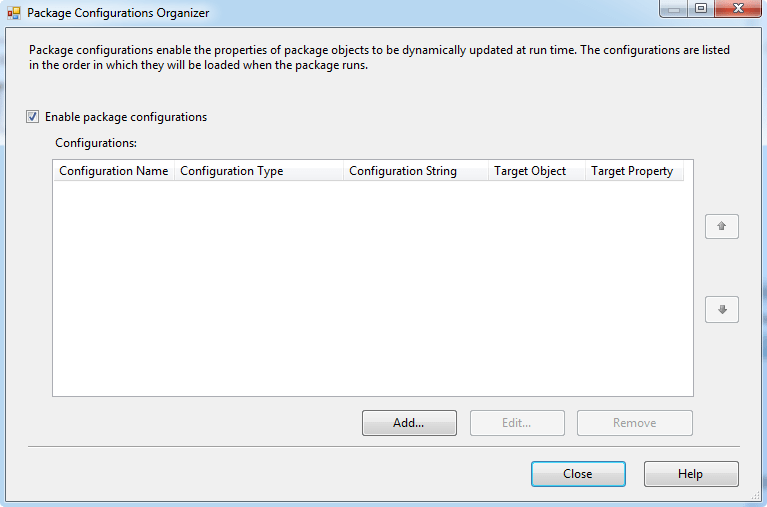Click the resize grip in dialog corner
Image resolution: width=767 pixels, height=507 pixels.
tap(756, 496)
